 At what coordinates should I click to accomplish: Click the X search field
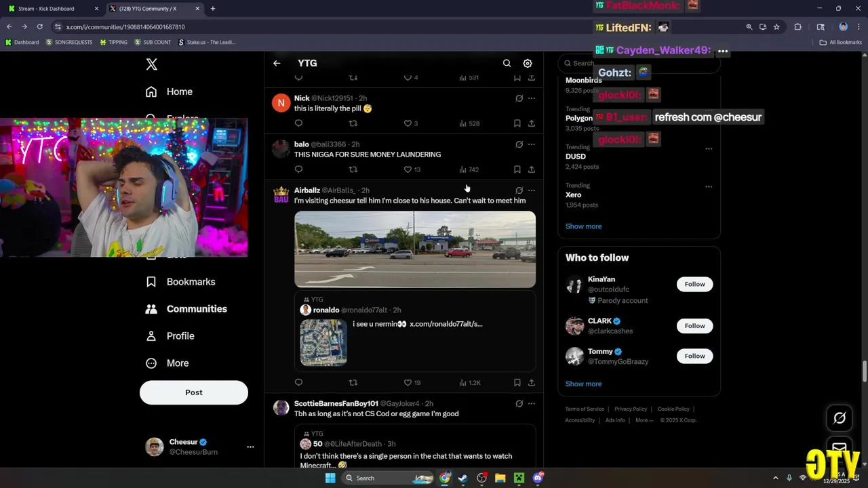[639, 63]
